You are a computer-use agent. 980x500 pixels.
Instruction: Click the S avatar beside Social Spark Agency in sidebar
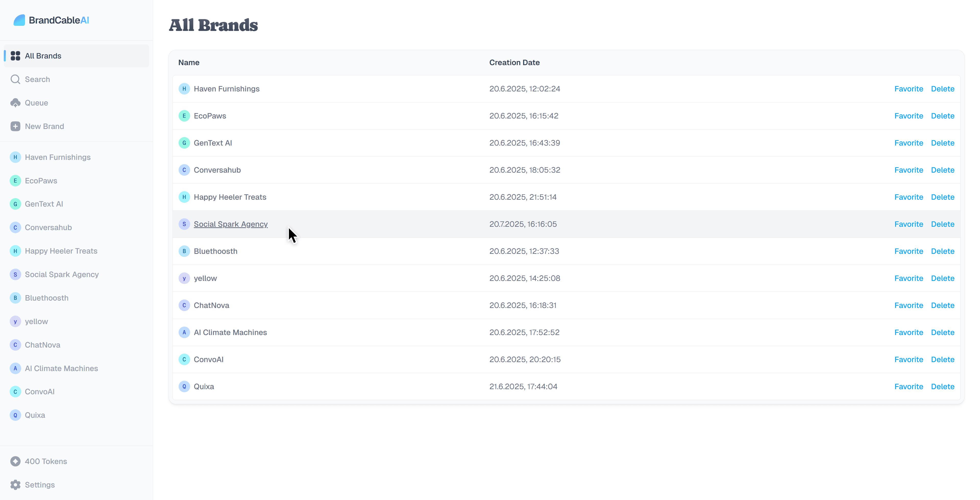pyautogui.click(x=15, y=275)
